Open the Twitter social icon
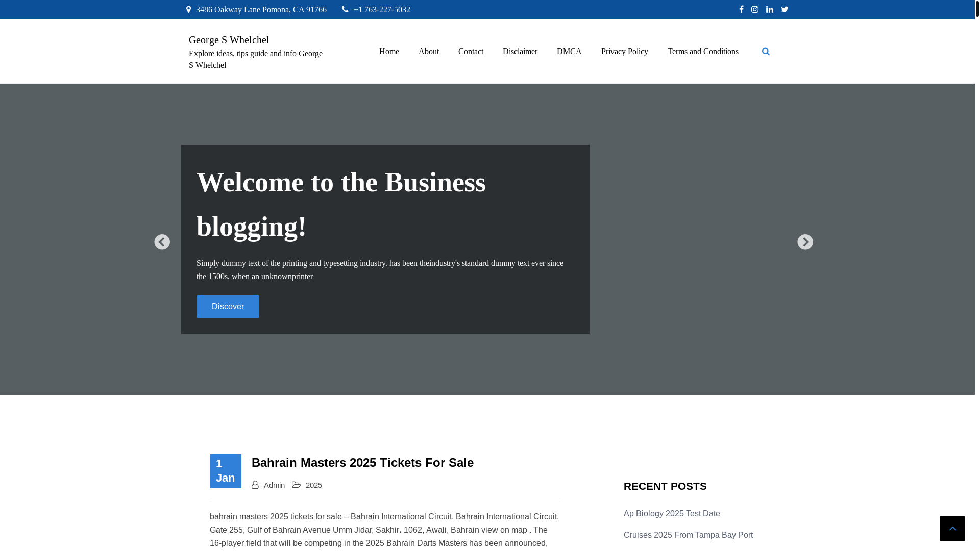The width and height of the screenshot is (980, 551). point(785,9)
